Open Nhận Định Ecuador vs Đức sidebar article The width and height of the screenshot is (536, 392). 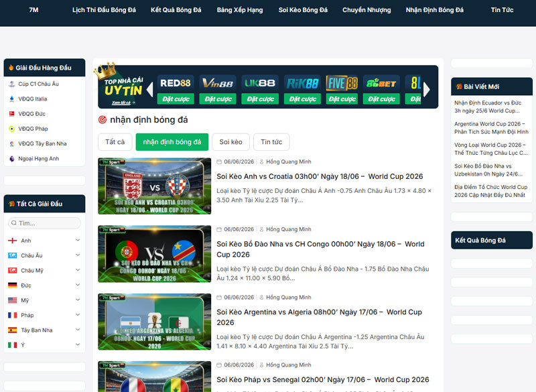488,107
